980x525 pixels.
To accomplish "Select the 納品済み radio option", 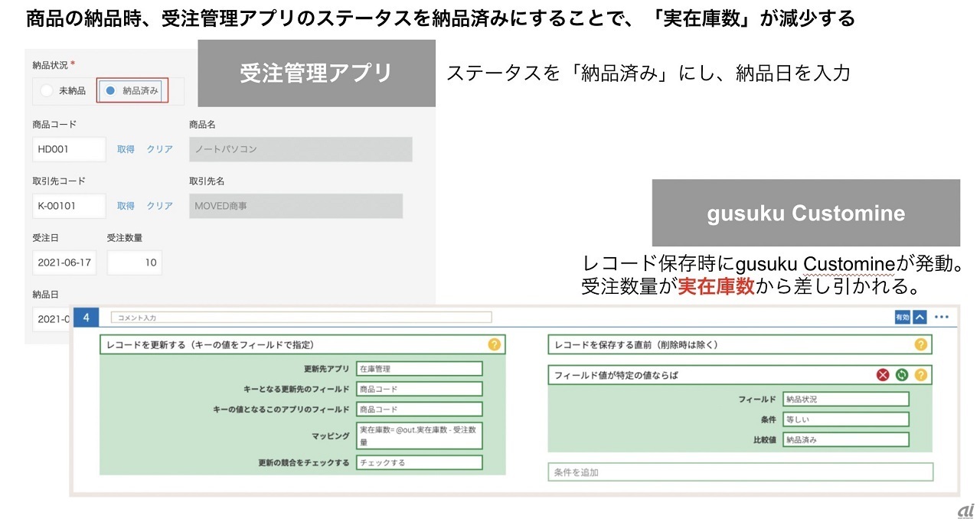I will coord(111,90).
